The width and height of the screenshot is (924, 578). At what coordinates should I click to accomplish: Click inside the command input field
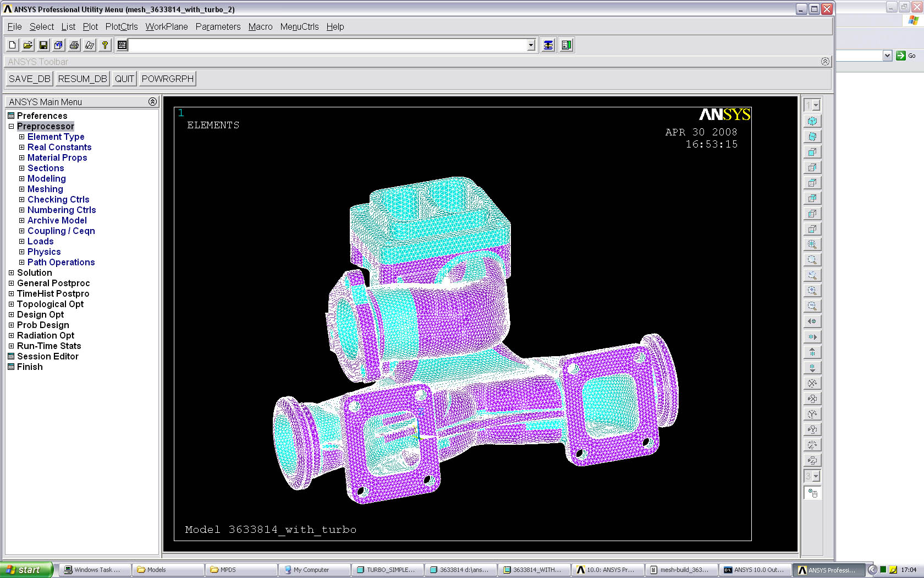328,45
